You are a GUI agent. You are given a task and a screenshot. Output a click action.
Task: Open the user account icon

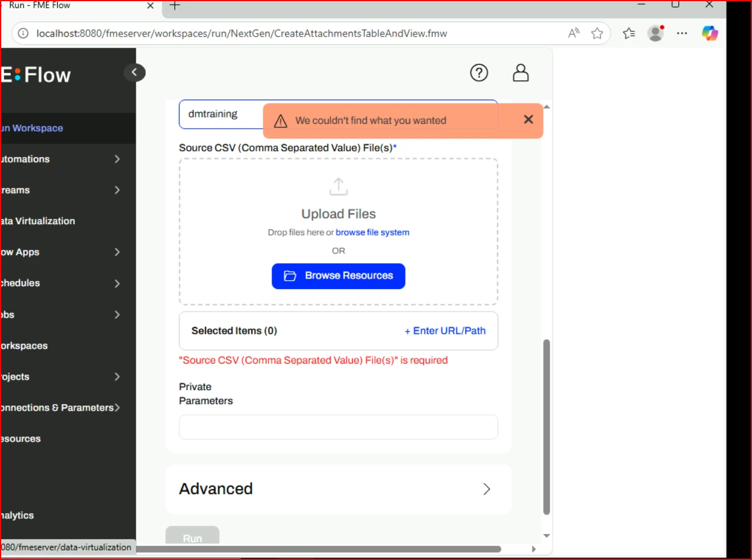point(520,73)
